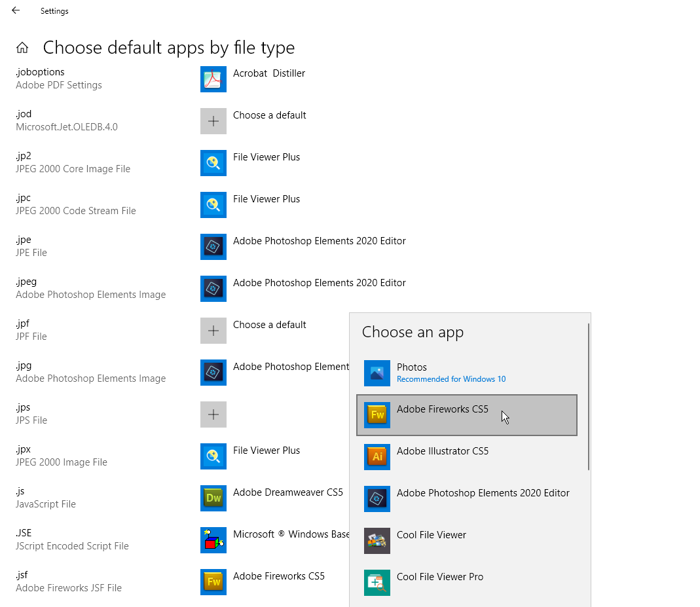Click Recommended for Windows 10 text

coord(451,379)
